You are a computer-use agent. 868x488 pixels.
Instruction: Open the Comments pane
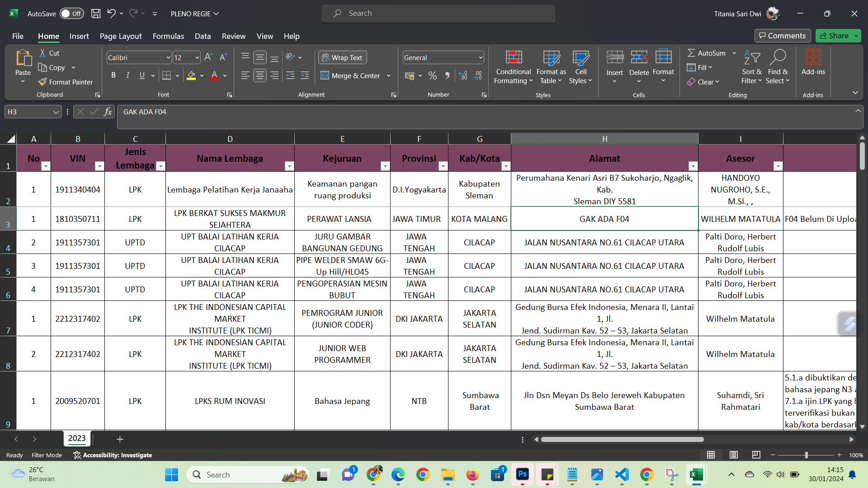pos(782,36)
